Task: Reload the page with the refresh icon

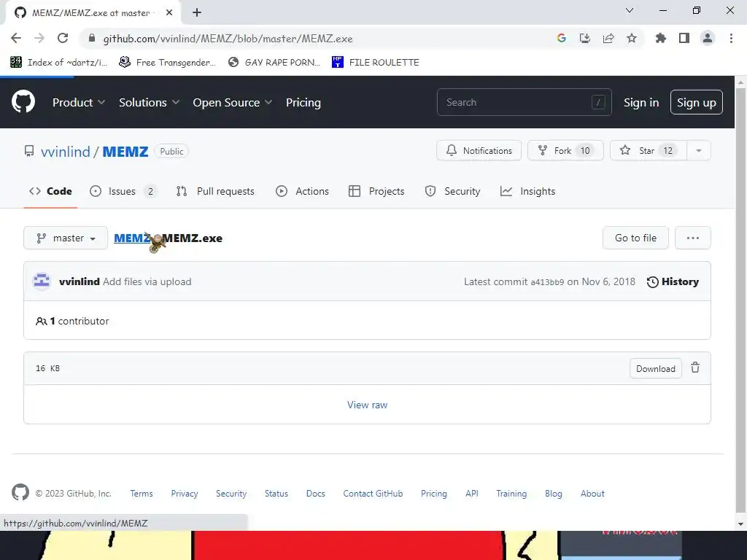Action: click(x=63, y=38)
